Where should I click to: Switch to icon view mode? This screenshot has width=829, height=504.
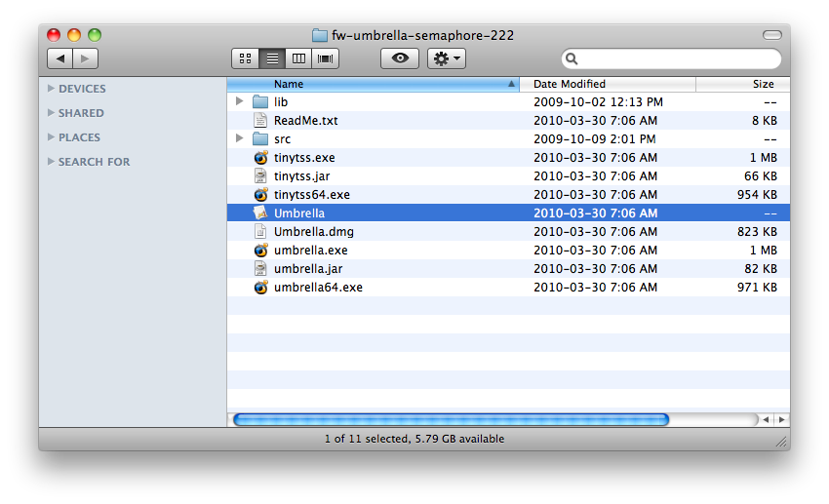click(245, 58)
